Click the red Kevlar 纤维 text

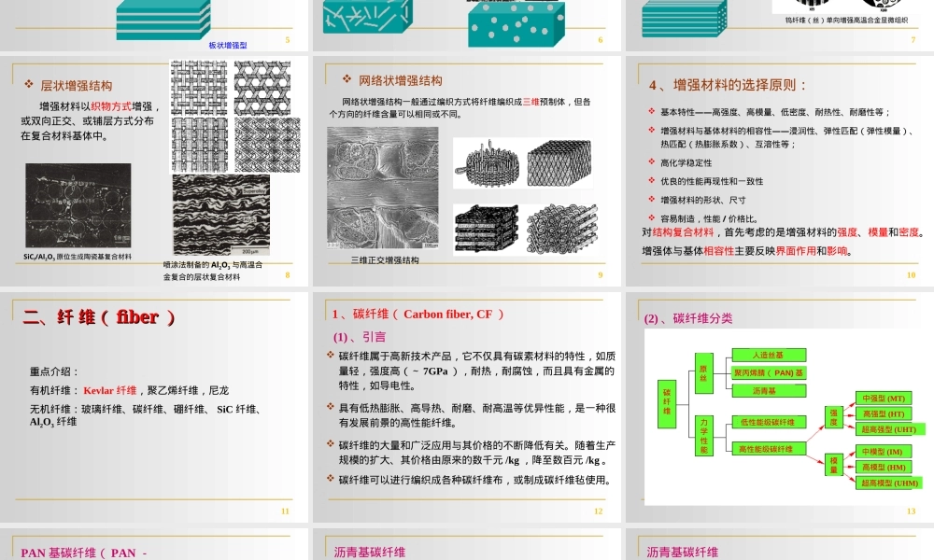110,390
